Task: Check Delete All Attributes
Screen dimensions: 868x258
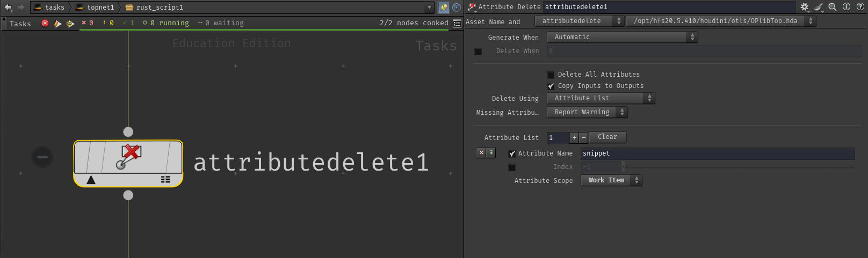Action: [x=551, y=75]
